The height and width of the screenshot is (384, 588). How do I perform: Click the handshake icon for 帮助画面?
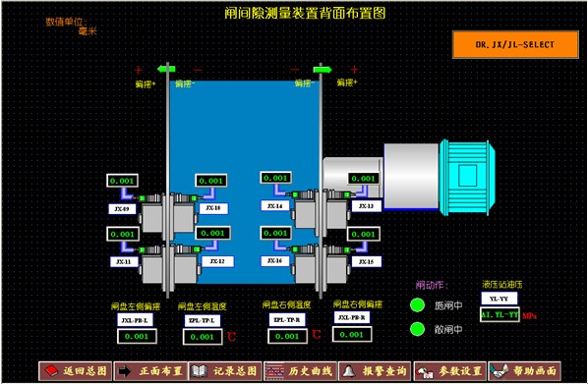coord(500,371)
